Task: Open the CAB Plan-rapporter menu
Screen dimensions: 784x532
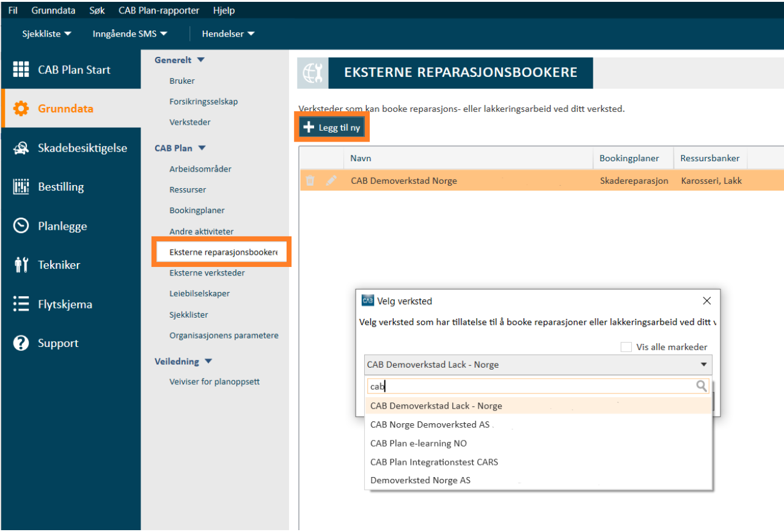Action: 159,10
